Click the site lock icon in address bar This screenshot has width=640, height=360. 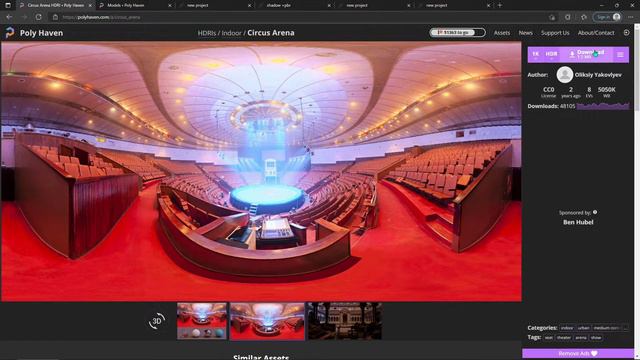[x=56, y=17]
